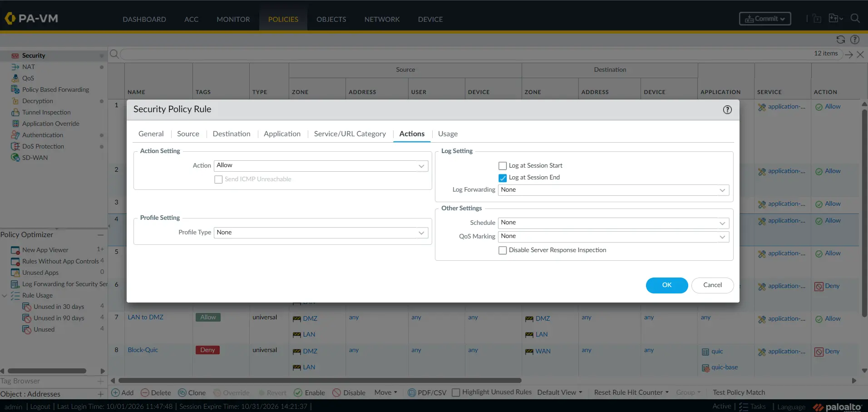Image resolution: width=868 pixels, height=412 pixels.
Task: Confirm rule with OK button
Action: point(667,285)
